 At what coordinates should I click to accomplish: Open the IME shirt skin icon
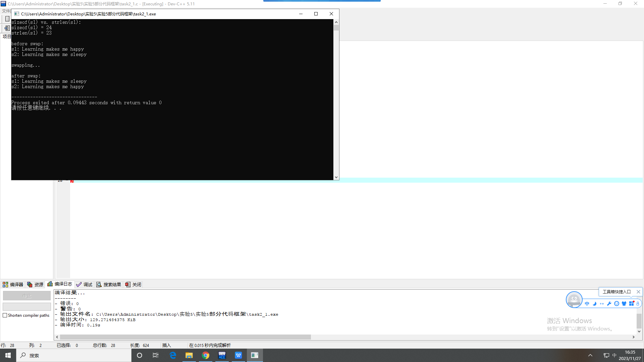coord(624,304)
